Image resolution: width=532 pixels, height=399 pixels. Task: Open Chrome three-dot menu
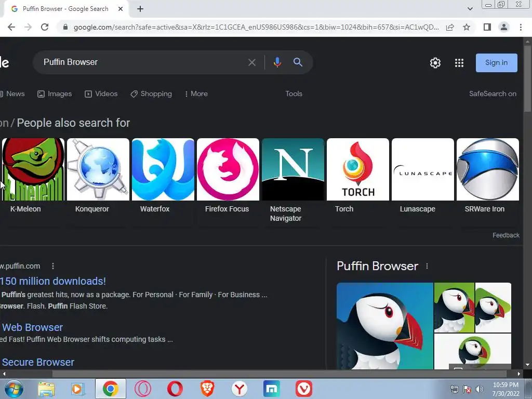tap(521, 27)
